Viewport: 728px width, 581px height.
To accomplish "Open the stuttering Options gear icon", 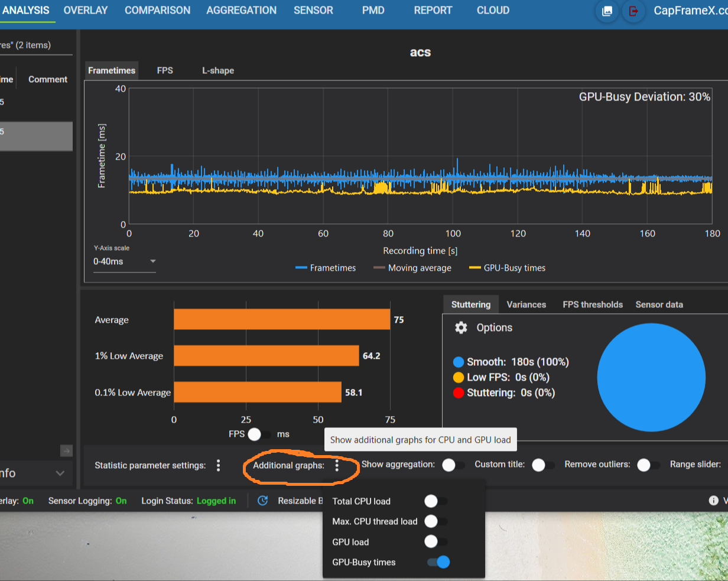I will [x=461, y=327].
